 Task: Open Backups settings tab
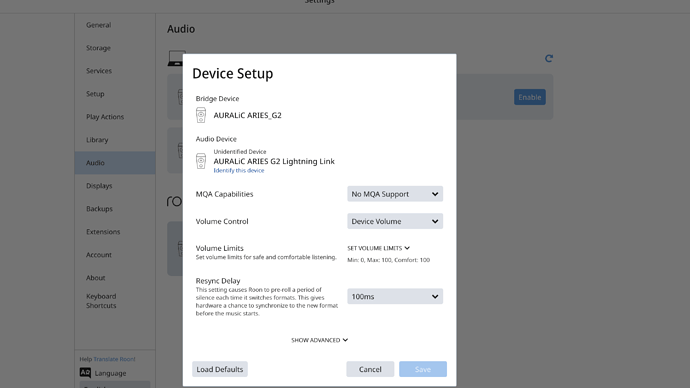pyautogui.click(x=115, y=209)
